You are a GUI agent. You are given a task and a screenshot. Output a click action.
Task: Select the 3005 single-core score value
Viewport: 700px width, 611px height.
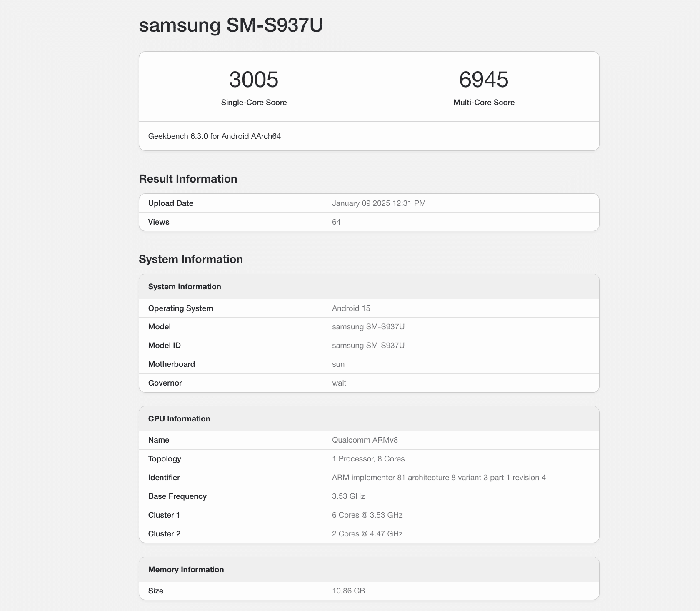click(x=254, y=80)
